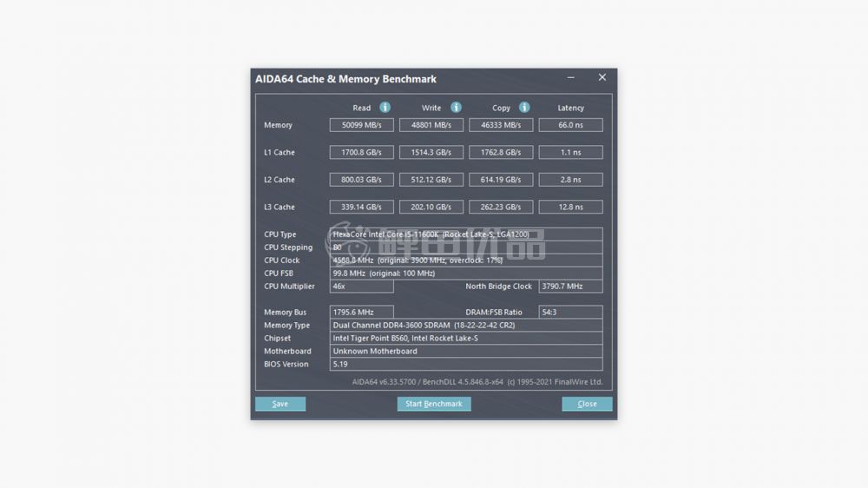Click the CPU Clock field 4588.8 MHz
Image resolution: width=868 pixels, height=488 pixels.
[466, 260]
